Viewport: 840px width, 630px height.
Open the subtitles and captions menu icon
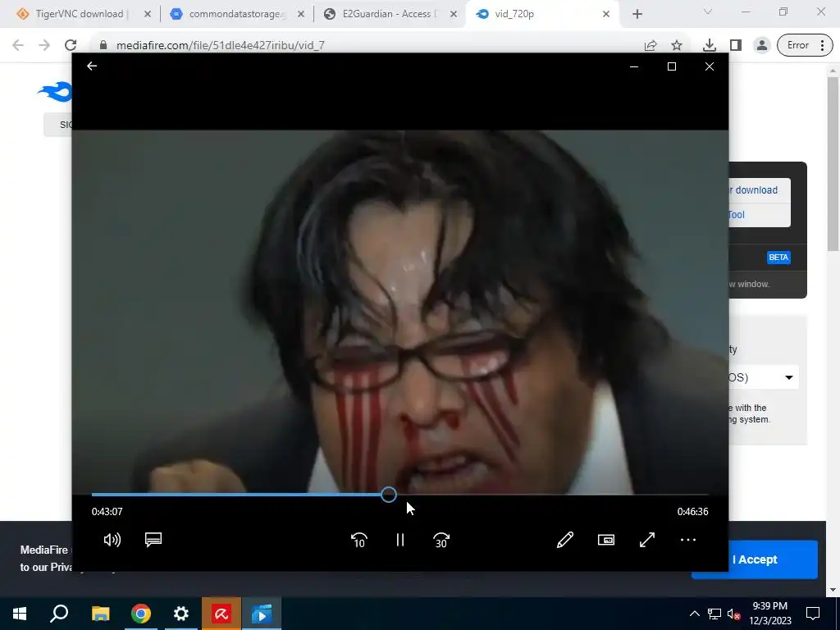pos(153,540)
